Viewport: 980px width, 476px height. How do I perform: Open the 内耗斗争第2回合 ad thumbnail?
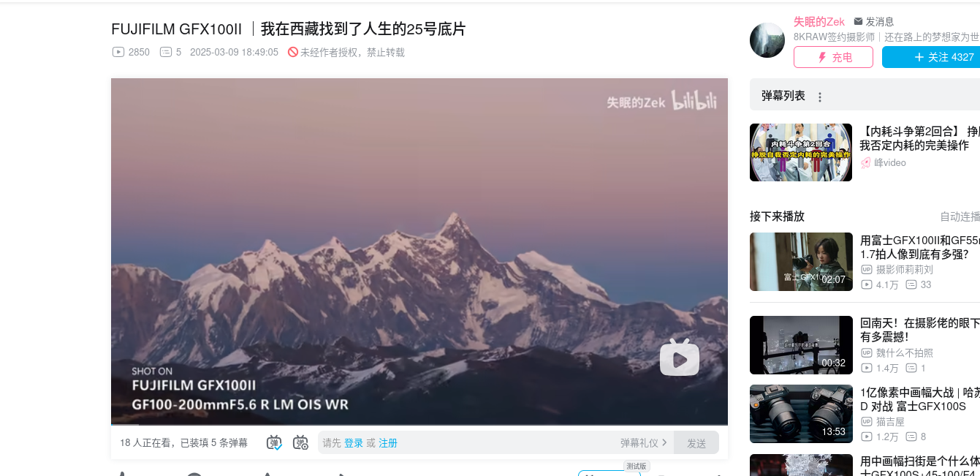pyautogui.click(x=801, y=152)
